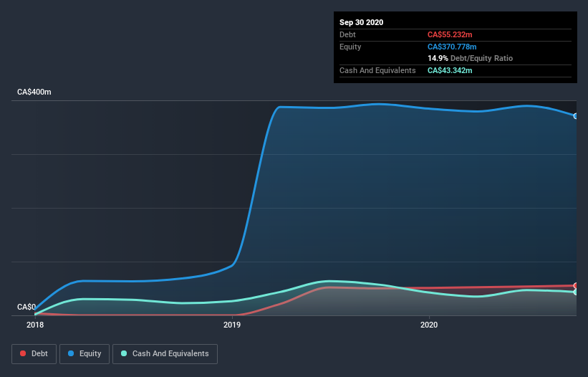Click the 2019 x-axis label
Viewport: 588px width, 377px height.
click(232, 325)
